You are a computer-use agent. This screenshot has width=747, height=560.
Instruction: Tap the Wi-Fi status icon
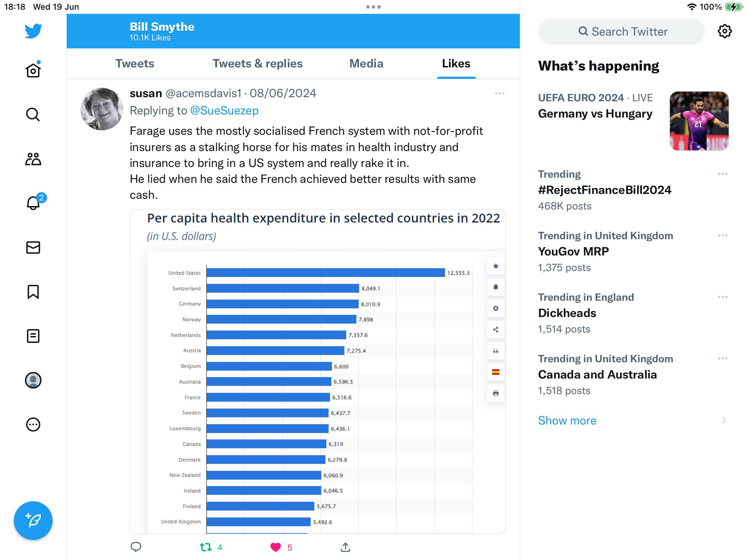click(692, 7)
